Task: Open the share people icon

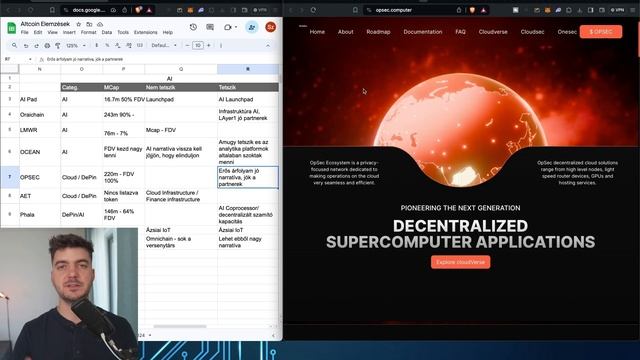Action: (x=252, y=27)
